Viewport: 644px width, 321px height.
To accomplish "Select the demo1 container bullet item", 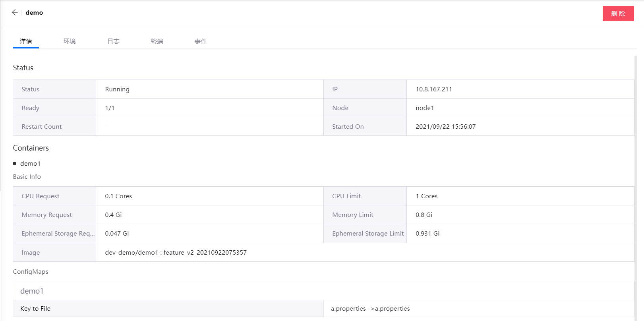I will point(30,164).
